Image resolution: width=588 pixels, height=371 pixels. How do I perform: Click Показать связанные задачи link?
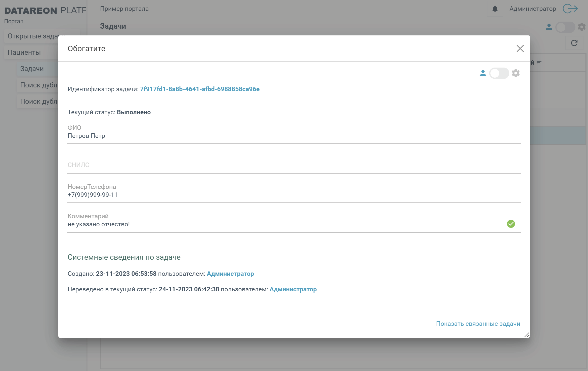(x=478, y=324)
